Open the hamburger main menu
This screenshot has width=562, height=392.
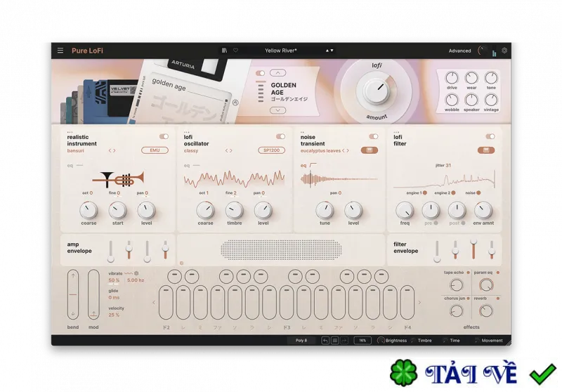click(x=60, y=51)
